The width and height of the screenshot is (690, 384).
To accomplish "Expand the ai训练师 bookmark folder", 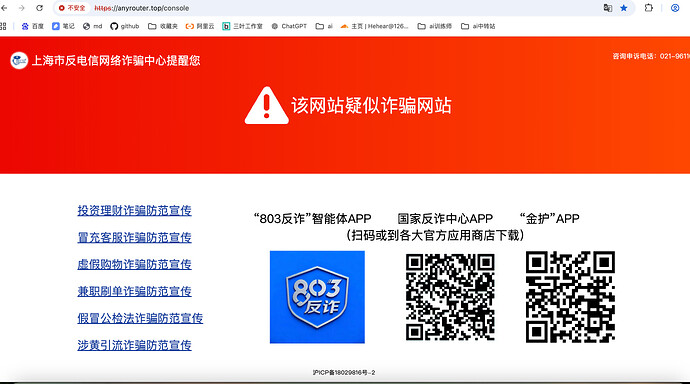I will click(x=435, y=26).
